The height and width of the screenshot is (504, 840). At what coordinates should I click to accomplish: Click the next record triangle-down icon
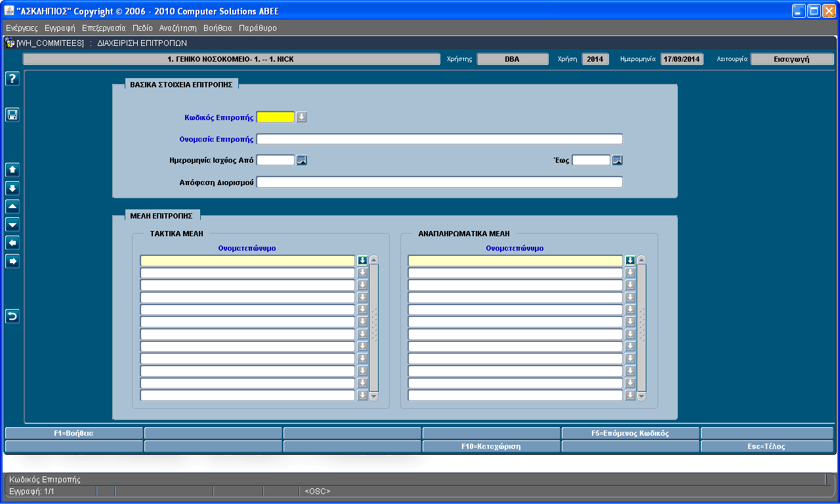pyautogui.click(x=12, y=225)
